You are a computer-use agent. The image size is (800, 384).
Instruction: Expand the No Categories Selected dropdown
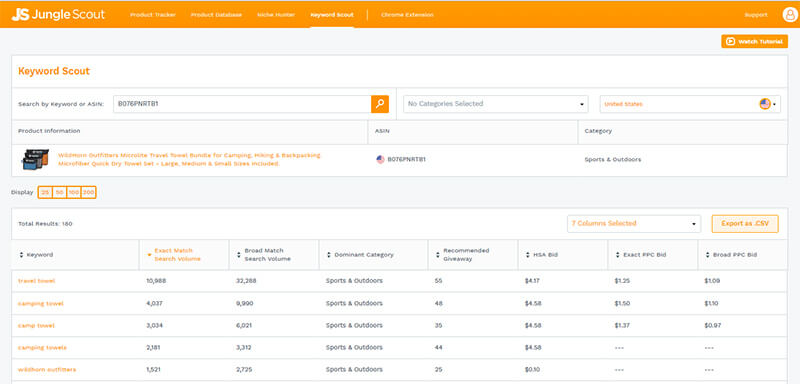coord(495,104)
